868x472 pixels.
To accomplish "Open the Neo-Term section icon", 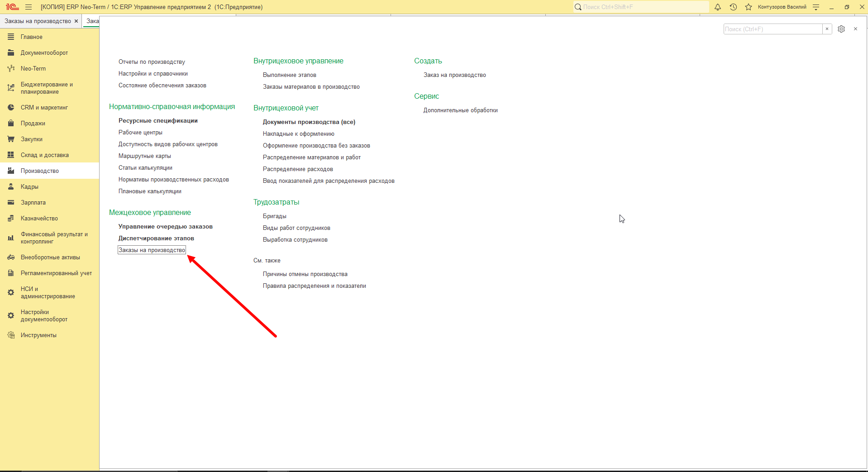I will click(11, 69).
